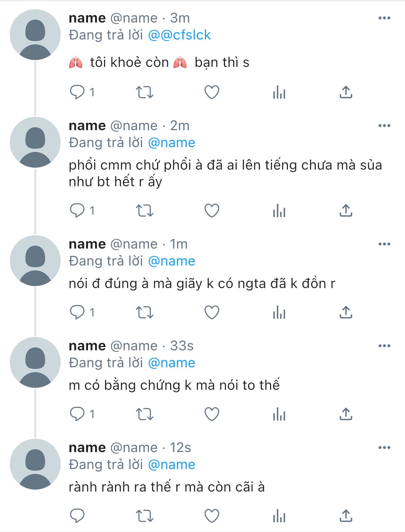This screenshot has width=405, height=532.
Task: Open more options on the 12s tweet
Action: click(x=384, y=448)
